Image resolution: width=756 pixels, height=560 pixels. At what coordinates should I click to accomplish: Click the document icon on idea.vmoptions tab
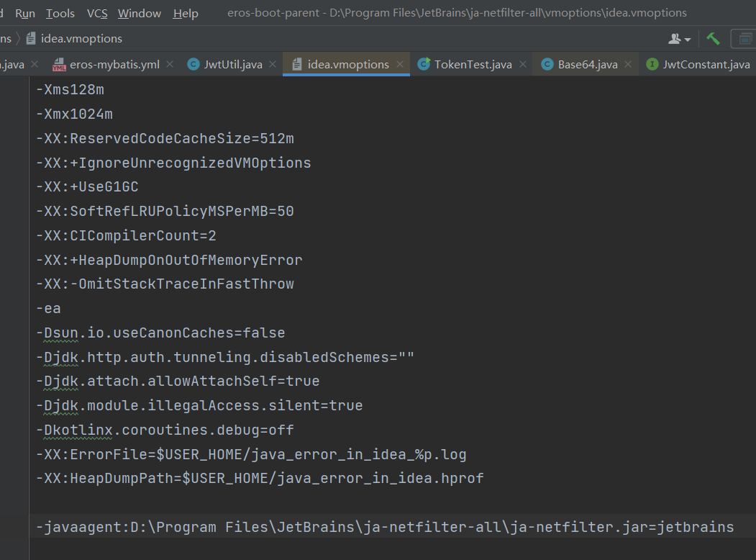click(298, 63)
